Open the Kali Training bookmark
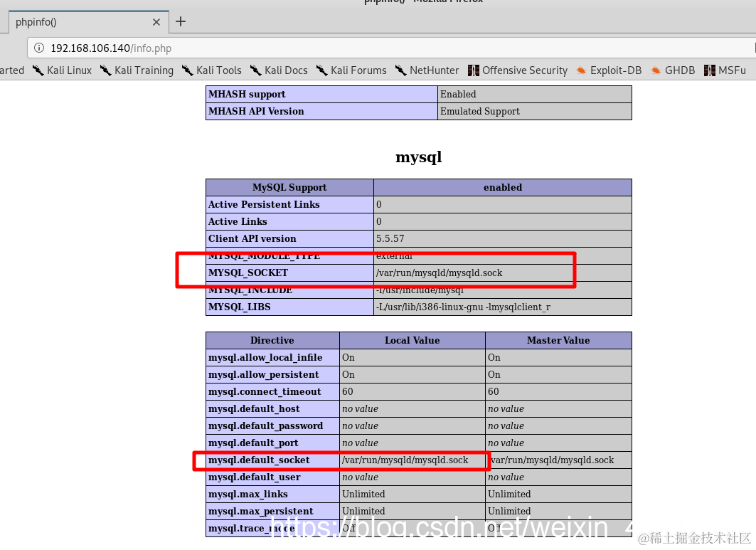 (137, 70)
